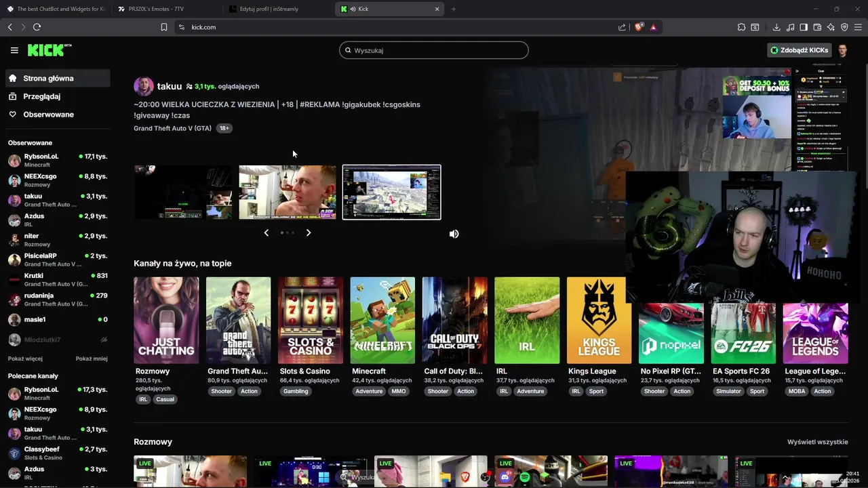Screen dimensions: 868x488
Task: Reload the kick.com page
Action: coord(37,27)
